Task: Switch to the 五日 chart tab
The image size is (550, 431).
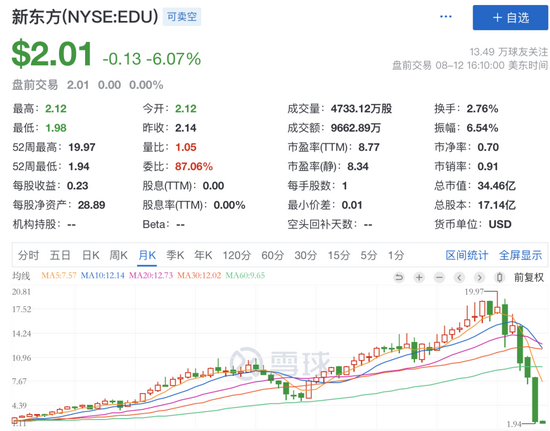Action: [x=60, y=255]
